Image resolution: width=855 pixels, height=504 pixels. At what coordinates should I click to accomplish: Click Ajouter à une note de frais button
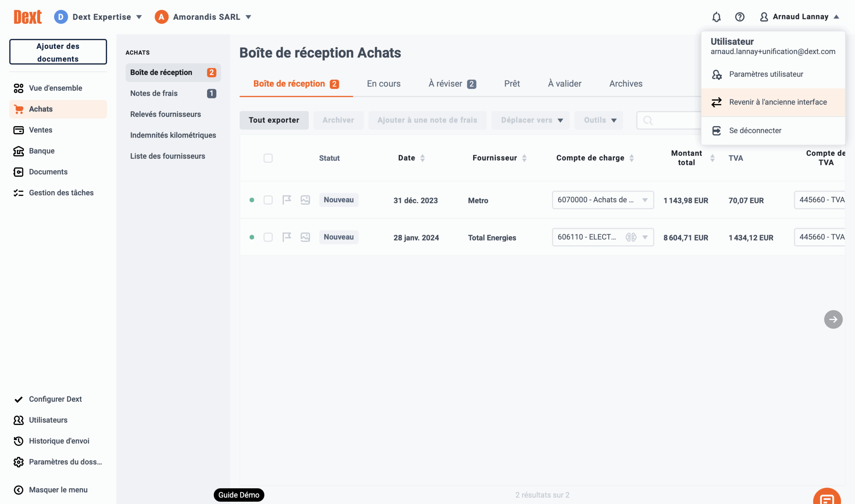click(x=427, y=120)
